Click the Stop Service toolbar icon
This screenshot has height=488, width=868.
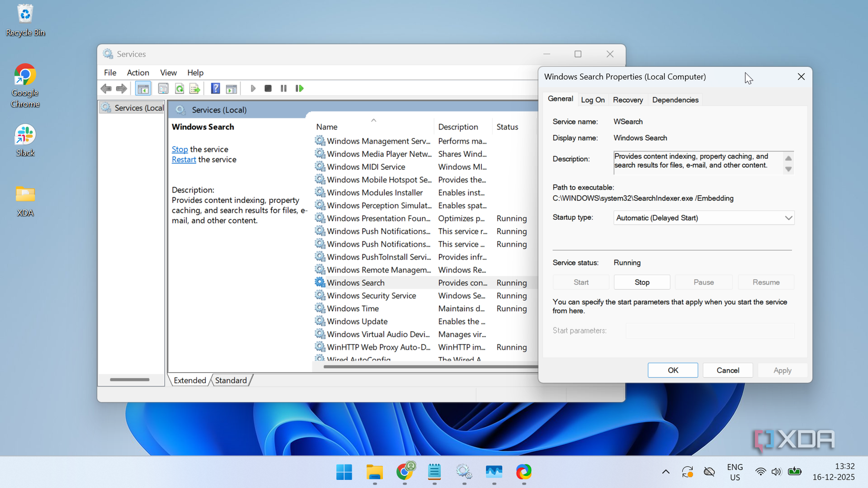pos(268,88)
